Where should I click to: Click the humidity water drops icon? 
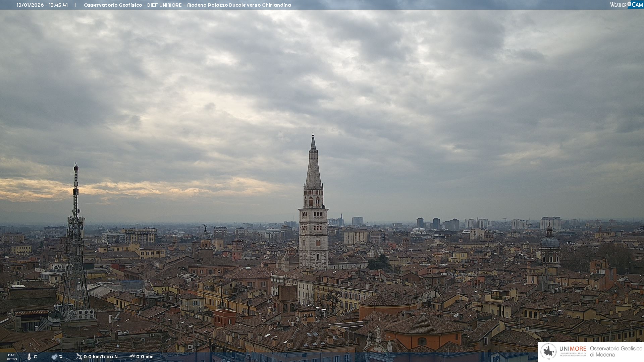[x=54, y=357]
